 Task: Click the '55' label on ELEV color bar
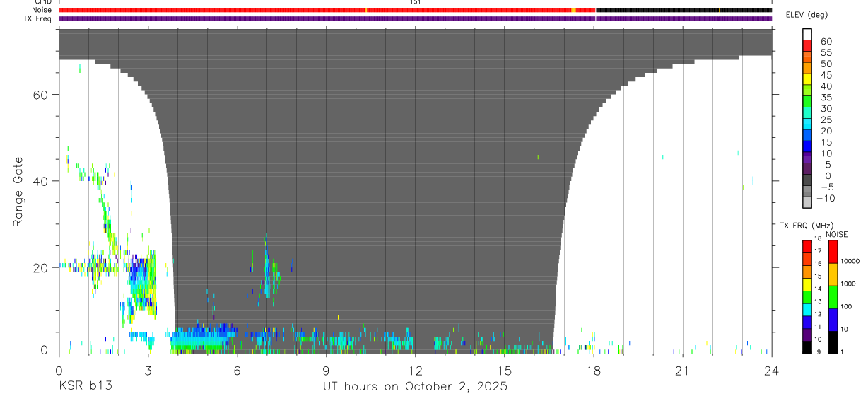826,53
